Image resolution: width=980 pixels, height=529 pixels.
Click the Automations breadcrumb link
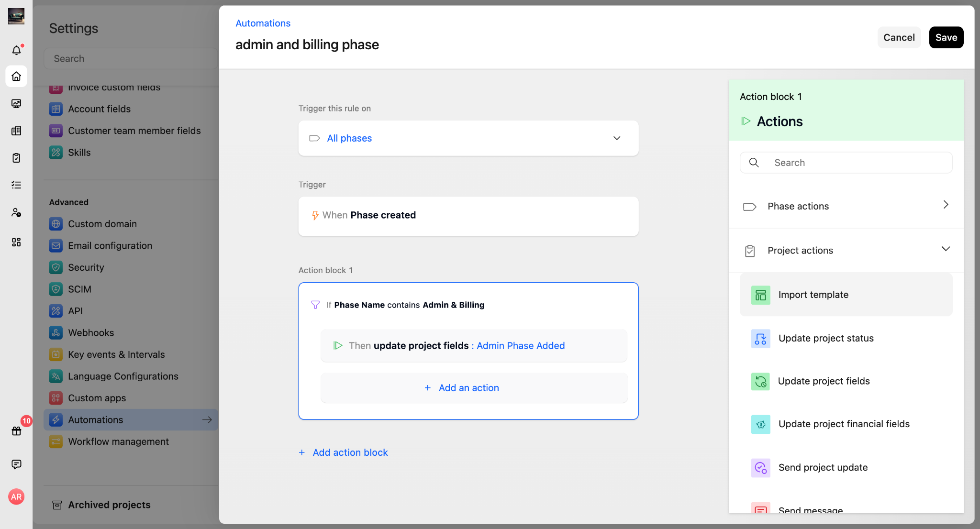point(263,23)
